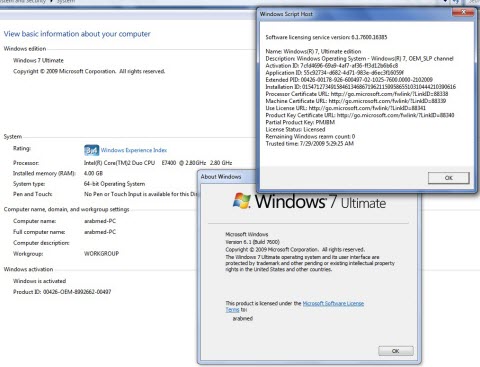The image size is (480, 367).
Task: Click 'arabmed-PC' in the Full computer name row
Action: (100, 232)
